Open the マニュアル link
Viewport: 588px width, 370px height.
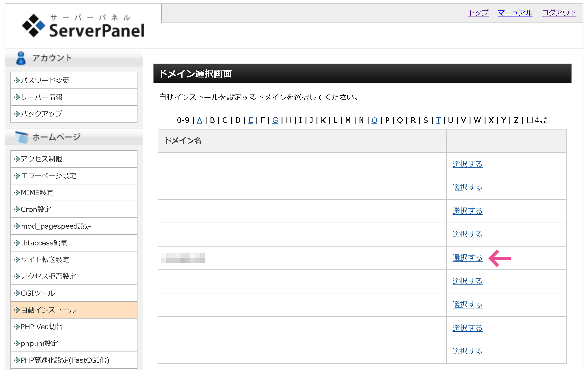click(515, 13)
